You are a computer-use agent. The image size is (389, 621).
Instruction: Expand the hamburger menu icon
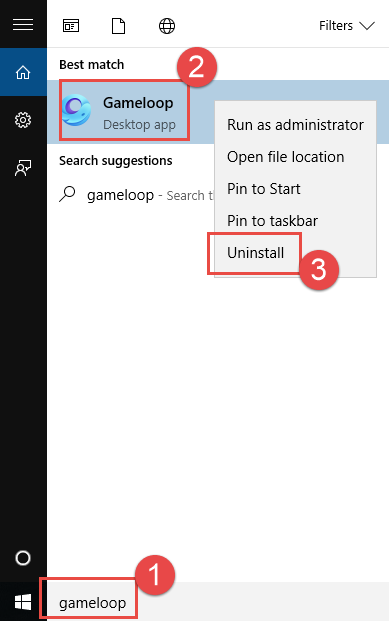point(23,25)
